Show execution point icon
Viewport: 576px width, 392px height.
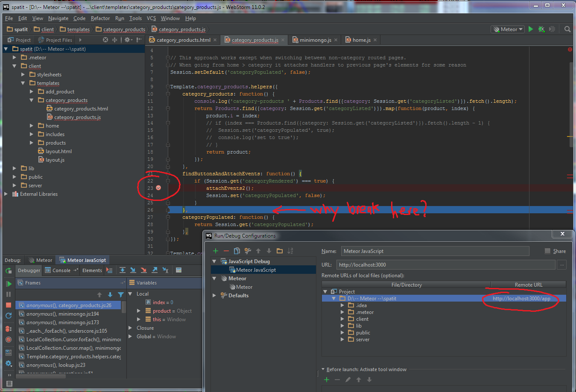[109, 270]
